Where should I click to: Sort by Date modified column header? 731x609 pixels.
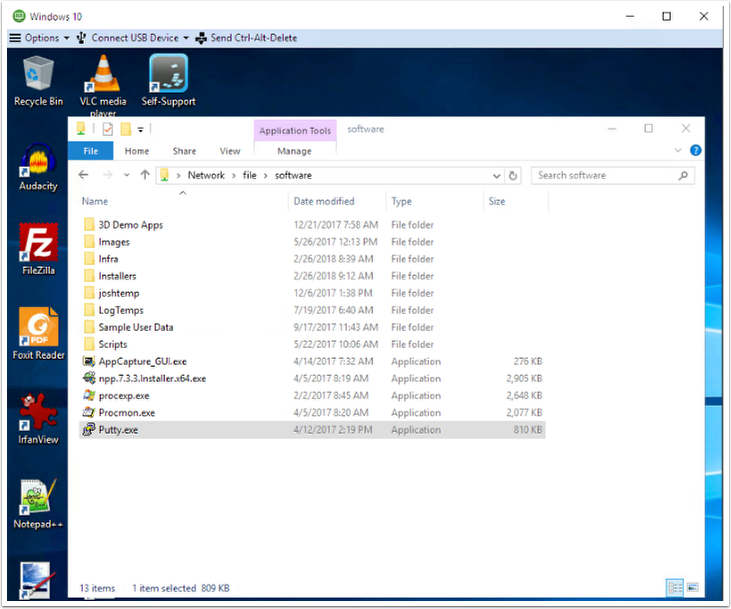[324, 201]
